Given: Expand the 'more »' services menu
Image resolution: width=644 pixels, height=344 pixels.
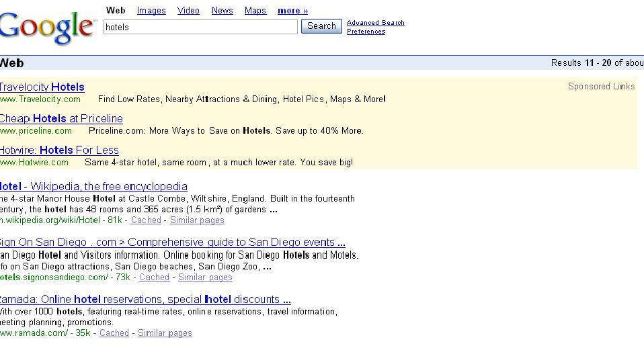Looking at the screenshot, I should [x=292, y=11].
